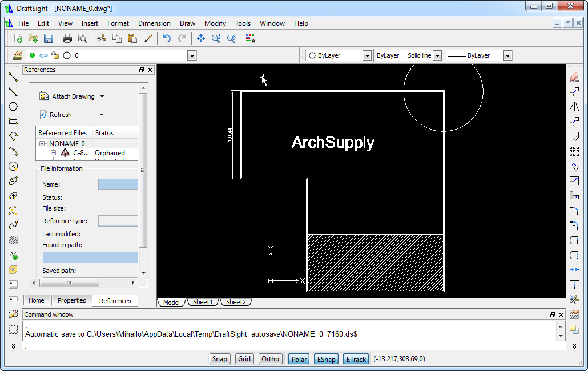The height and width of the screenshot is (371, 588).
Task: Click the Properties table icon in toolbar
Action: (250, 38)
